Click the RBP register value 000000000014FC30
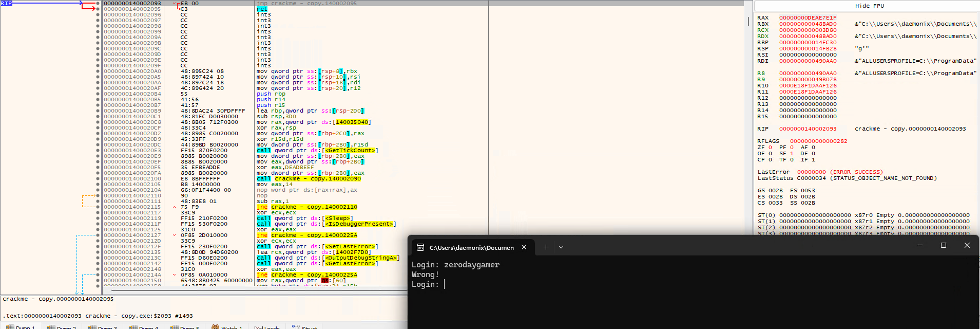The width and height of the screenshot is (980, 329). (808, 42)
